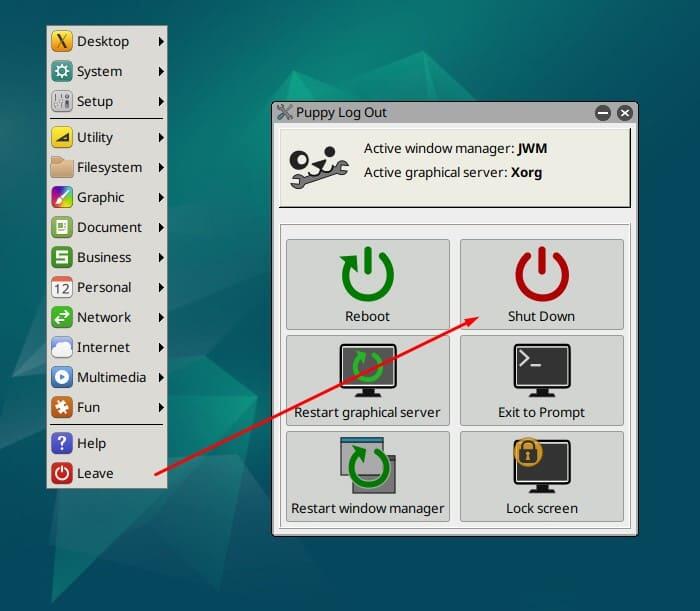Click the Puppy Log Out title bar tools icon
The height and width of the screenshot is (611, 700).
284,112
